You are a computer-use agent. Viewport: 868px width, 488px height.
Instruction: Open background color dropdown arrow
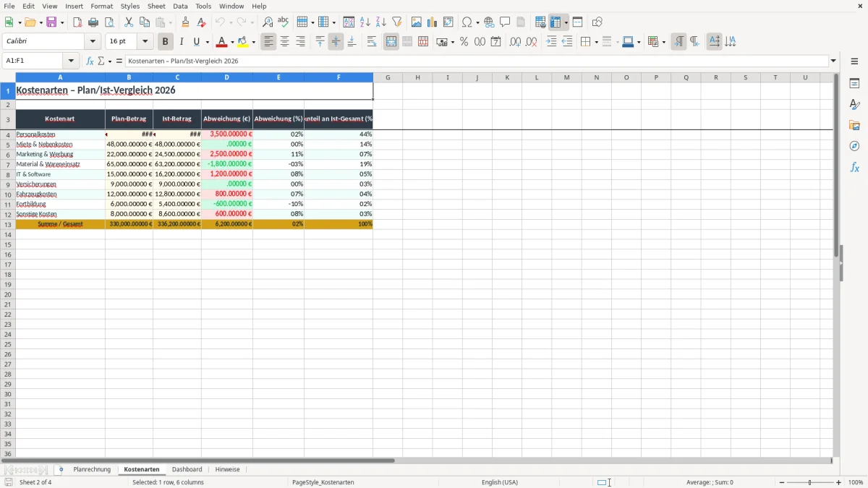tap(254, 42)
